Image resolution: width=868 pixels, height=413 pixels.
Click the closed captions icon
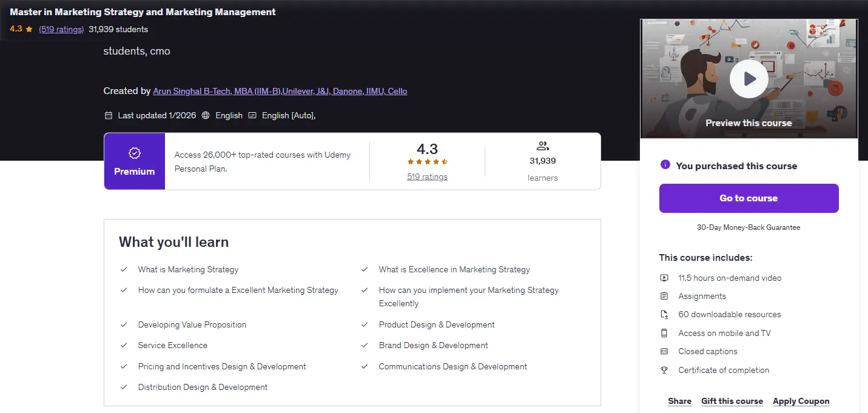click(664, 351)
